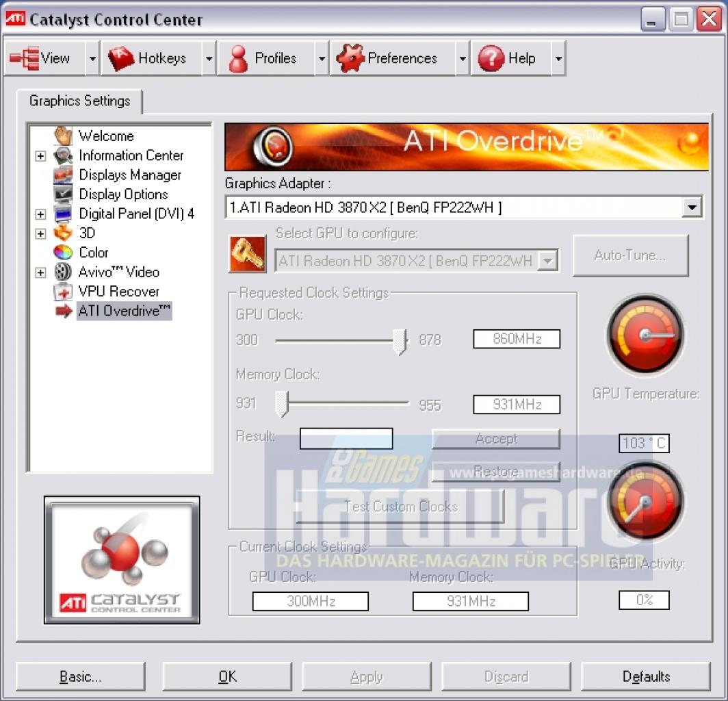
Task: Click the Welcome hand icon
Action: [x=63, y=136]
